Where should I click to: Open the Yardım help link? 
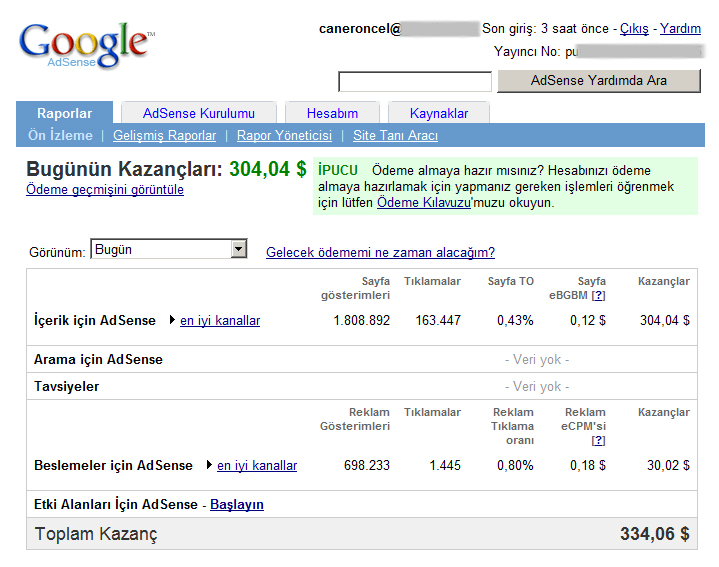681,29
